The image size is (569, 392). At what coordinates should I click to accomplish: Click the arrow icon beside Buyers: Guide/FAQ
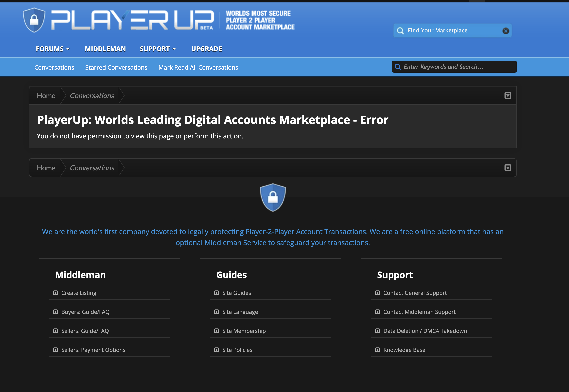tap(56, 312)
